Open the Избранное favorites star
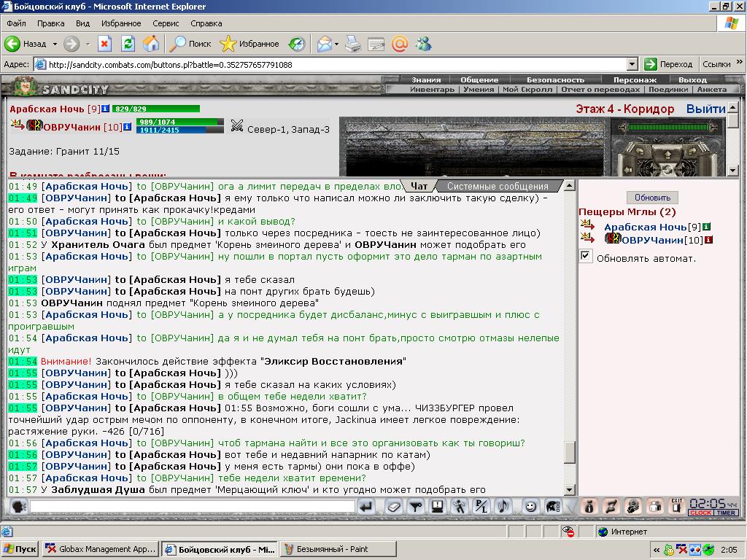 (x=249, y=44)
